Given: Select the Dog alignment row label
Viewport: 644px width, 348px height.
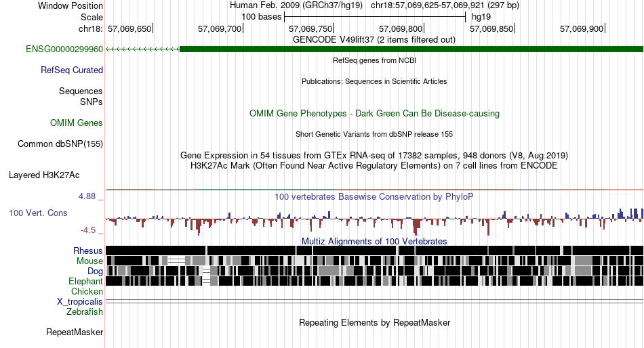Looking at the screenshot, I should [x=95, y=271].
